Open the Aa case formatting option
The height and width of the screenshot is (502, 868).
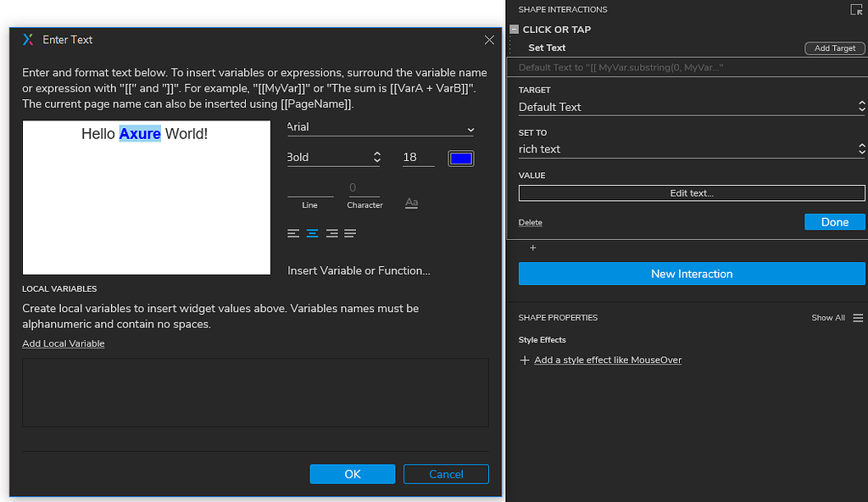(x=411, y=203)
